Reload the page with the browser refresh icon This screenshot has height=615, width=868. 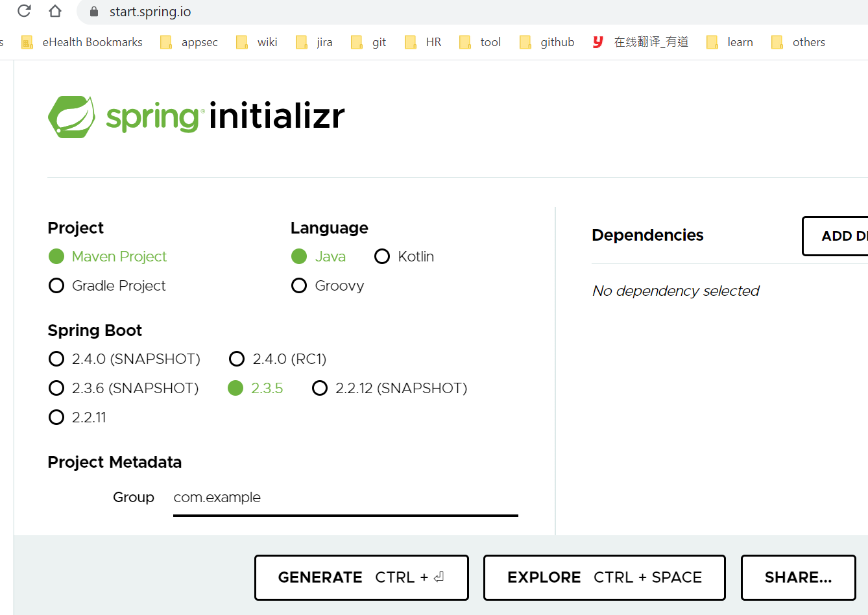tap(24, 11)
